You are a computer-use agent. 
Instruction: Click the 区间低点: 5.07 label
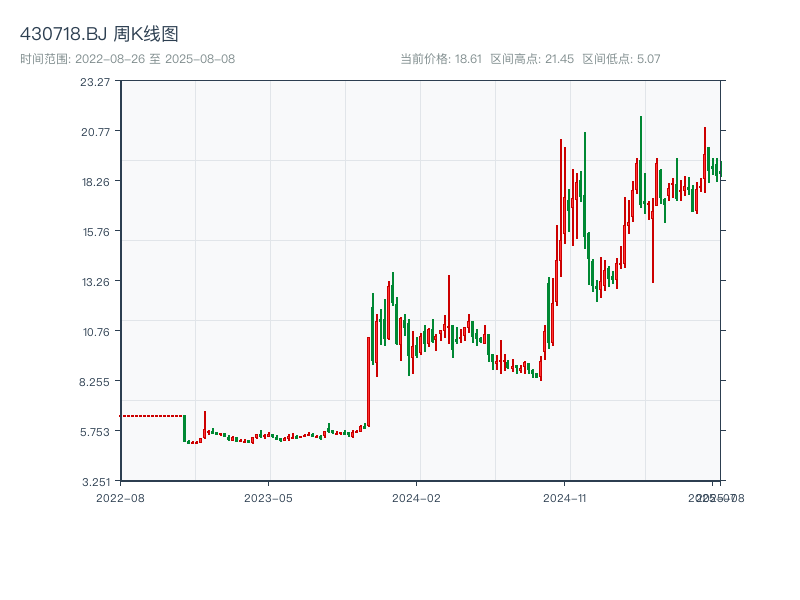tap(621, 59)
